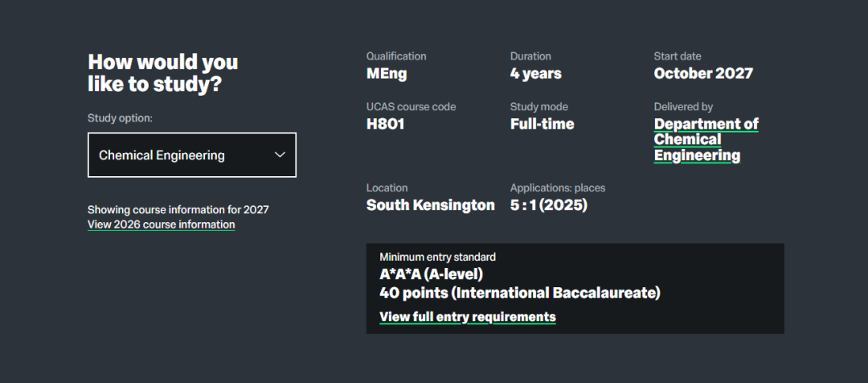Click the Delivered by label
Viewport: 868px width, 383px height.
coord(683,106)
